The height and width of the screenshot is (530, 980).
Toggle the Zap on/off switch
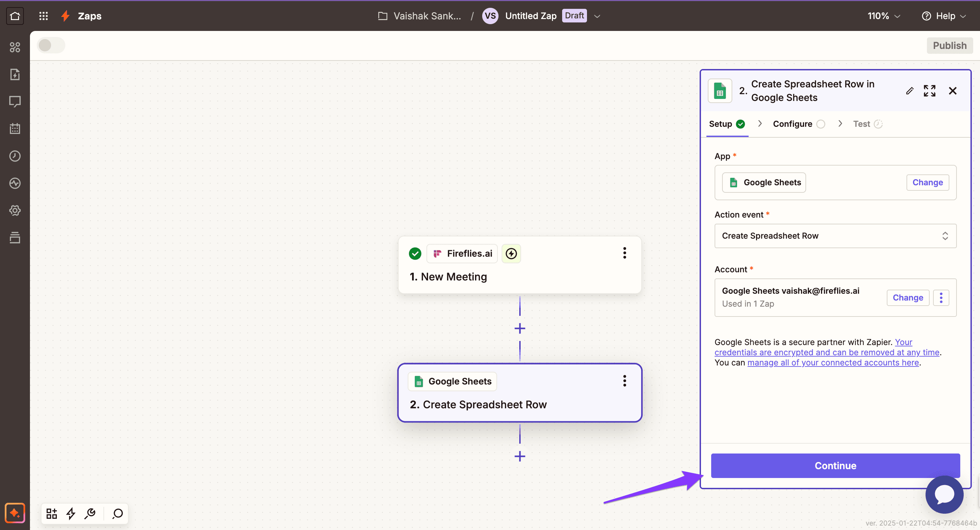51,45
